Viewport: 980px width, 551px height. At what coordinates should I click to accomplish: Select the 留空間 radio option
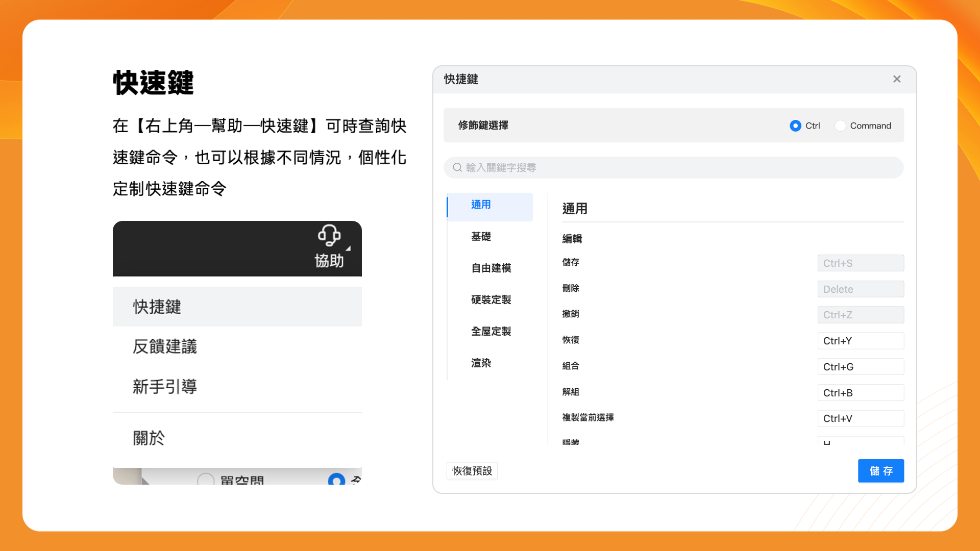[x=206, y=480]
